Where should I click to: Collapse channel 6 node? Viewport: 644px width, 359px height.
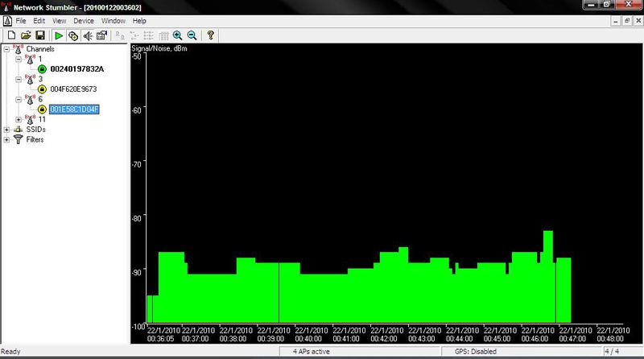point(19,99)
